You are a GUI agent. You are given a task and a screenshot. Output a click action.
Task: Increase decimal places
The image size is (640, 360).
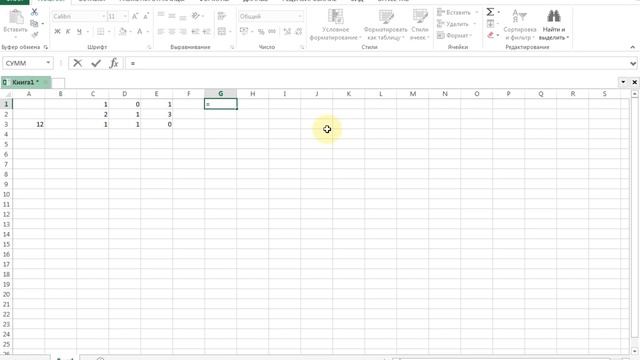(287, 31)
